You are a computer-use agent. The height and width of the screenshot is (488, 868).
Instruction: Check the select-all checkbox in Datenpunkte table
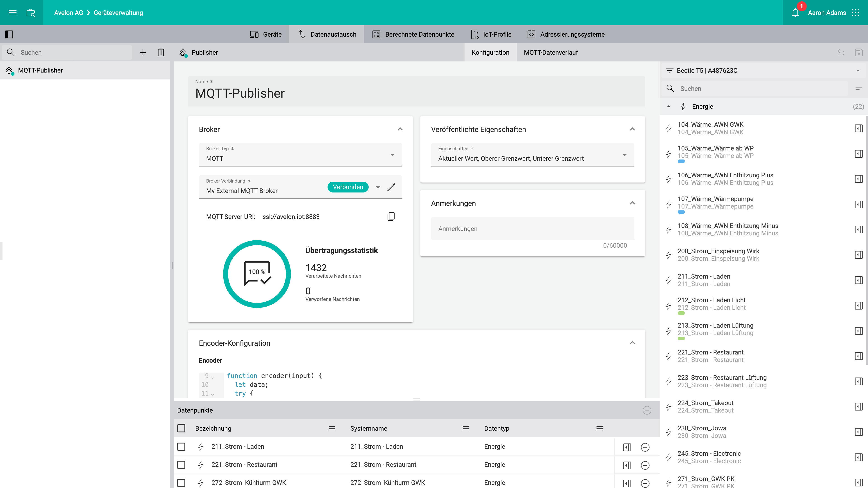pos(181,428)
